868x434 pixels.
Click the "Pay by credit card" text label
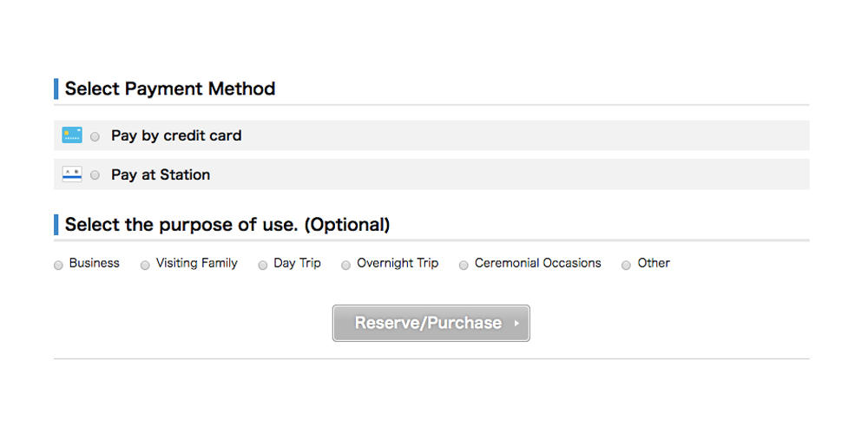click(176, 135)
